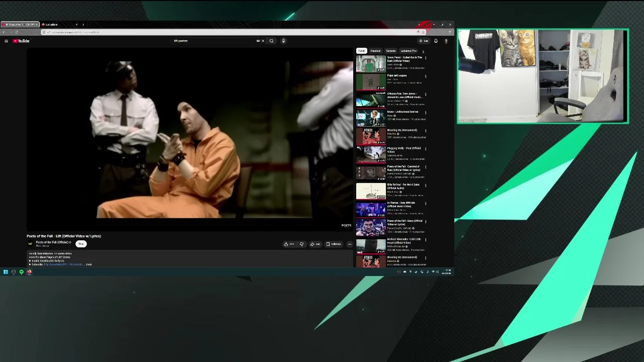
Task: Open the account avatar menu
Action: coord(446,41)
